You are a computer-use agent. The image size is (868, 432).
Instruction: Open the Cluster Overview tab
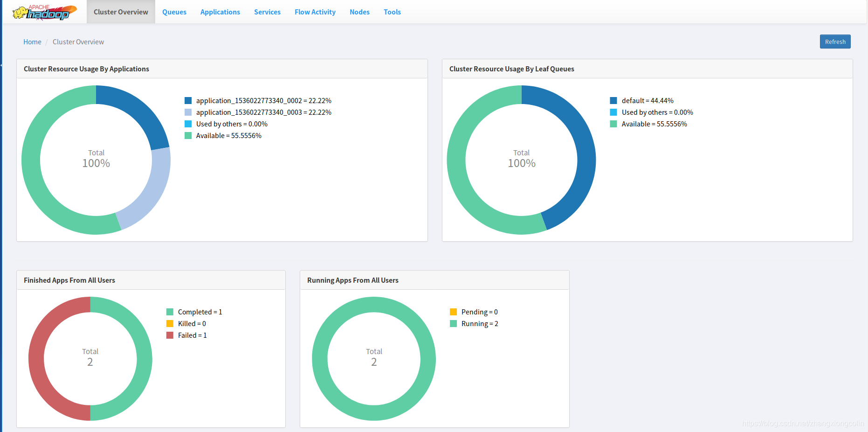tap(121, 12)
